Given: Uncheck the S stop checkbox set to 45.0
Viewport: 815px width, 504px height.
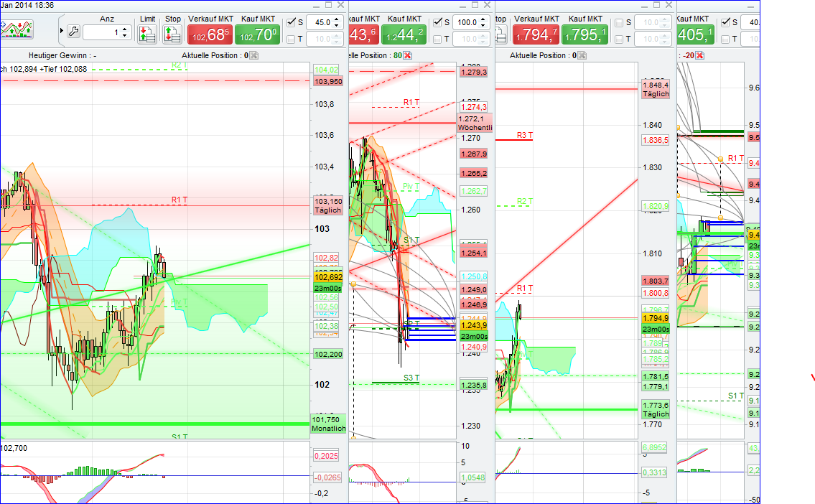Looking at the screenshot, I should tap(292, 22).
